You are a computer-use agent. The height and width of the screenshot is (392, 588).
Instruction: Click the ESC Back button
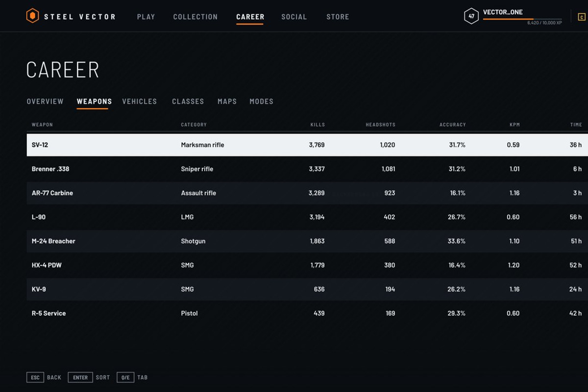point(44,377)
